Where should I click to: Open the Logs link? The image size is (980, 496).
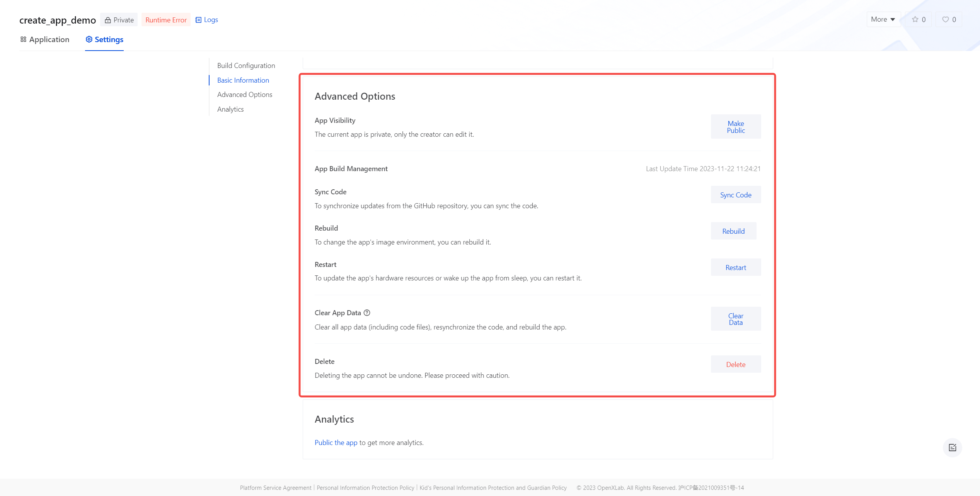pyautogui.click(x=206, y=20)
